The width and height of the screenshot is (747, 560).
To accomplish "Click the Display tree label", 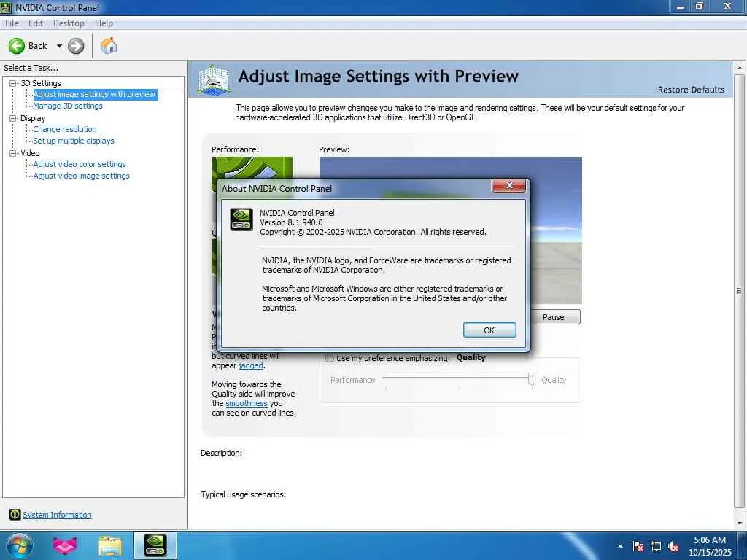I will (x=33, y=118).
